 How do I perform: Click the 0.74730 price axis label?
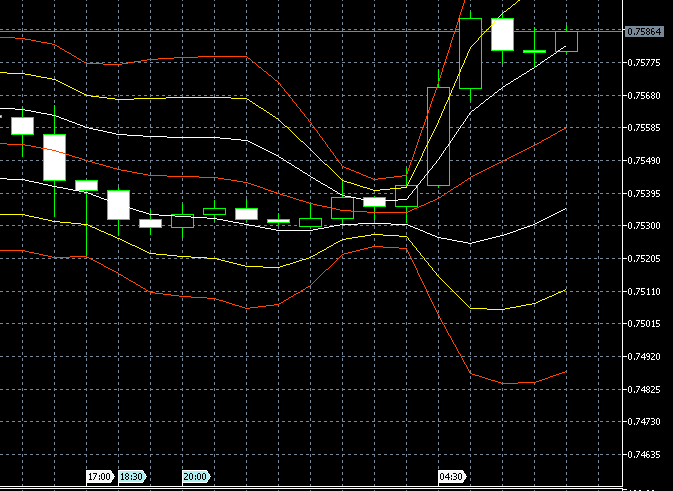[644, 421]
